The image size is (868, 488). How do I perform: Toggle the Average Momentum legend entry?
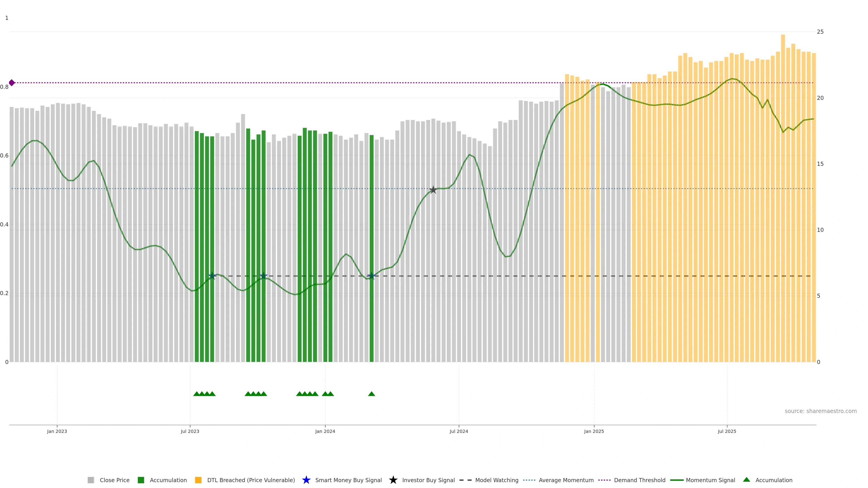[x=566, y=480]
